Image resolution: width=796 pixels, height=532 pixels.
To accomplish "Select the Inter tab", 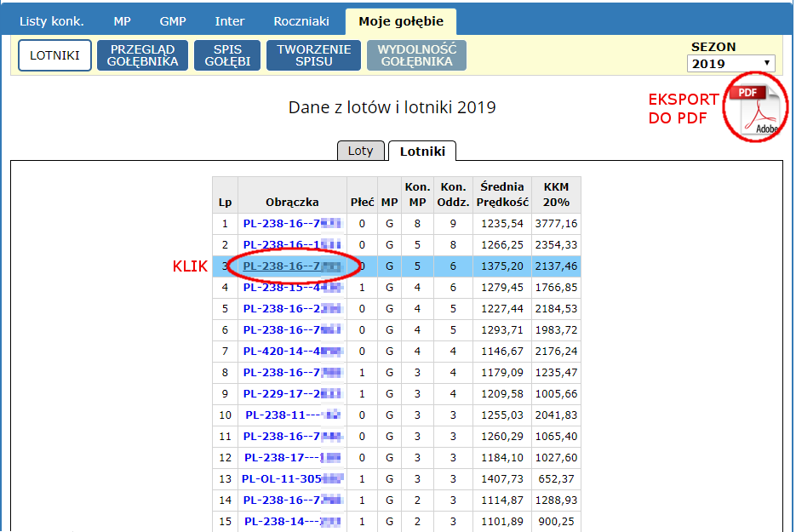I will point(230,21).
